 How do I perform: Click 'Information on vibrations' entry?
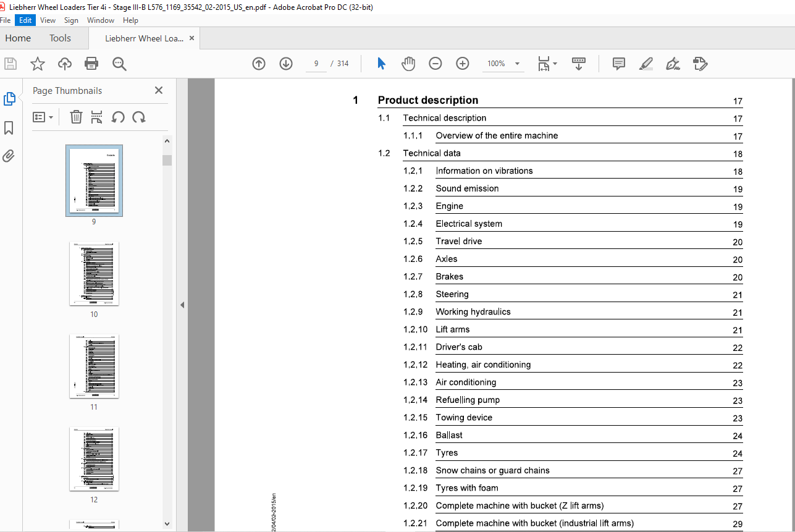click(484, 171)
